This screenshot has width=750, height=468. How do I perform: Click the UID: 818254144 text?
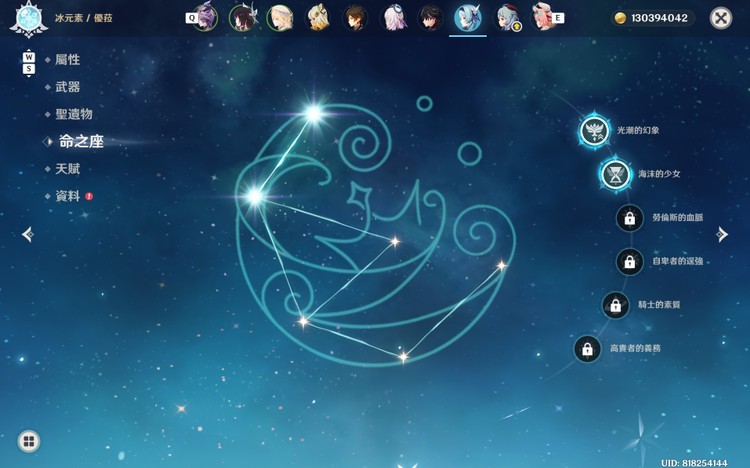694,463
